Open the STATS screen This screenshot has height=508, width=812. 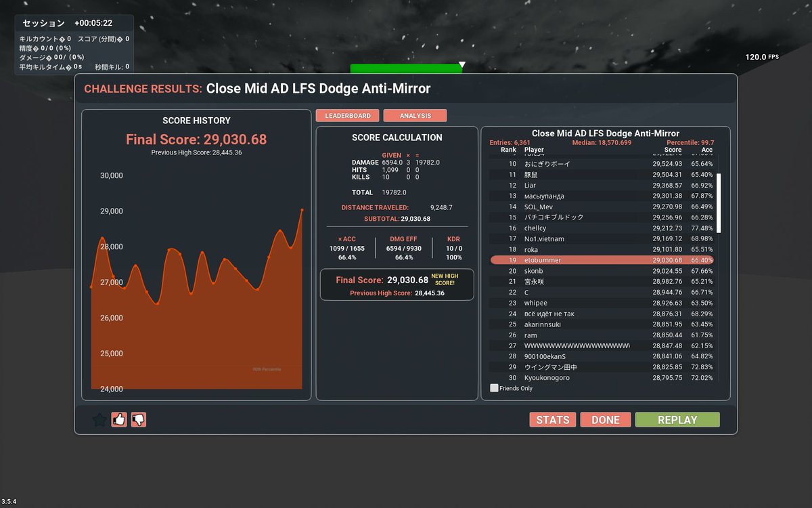click(553, 420)
